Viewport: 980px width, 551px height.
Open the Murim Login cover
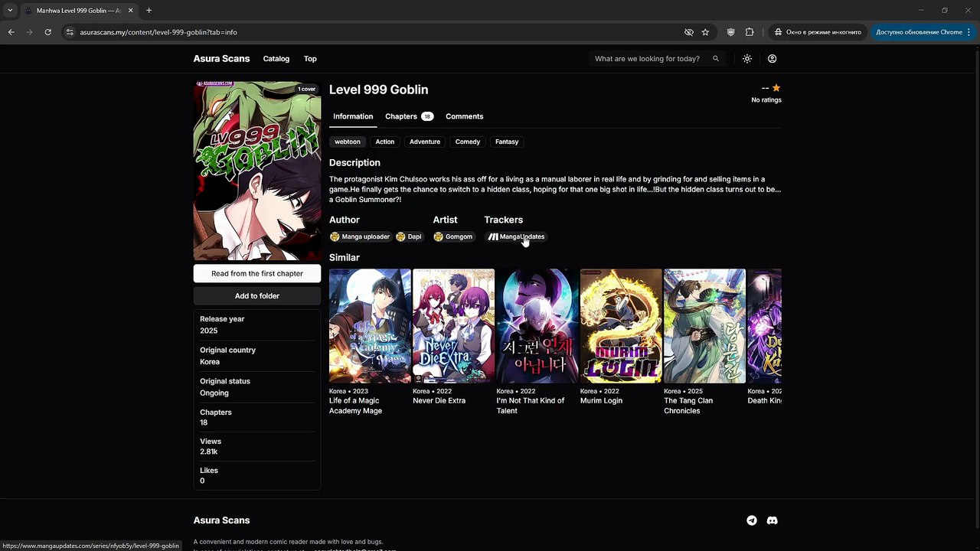(x=621, y=325)
